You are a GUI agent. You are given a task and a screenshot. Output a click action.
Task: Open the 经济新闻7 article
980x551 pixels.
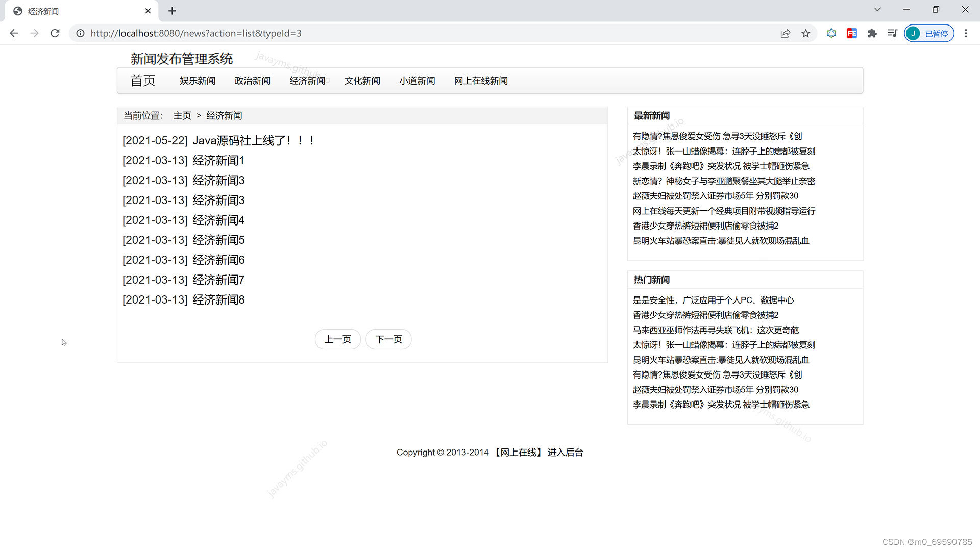pos(218,280)
